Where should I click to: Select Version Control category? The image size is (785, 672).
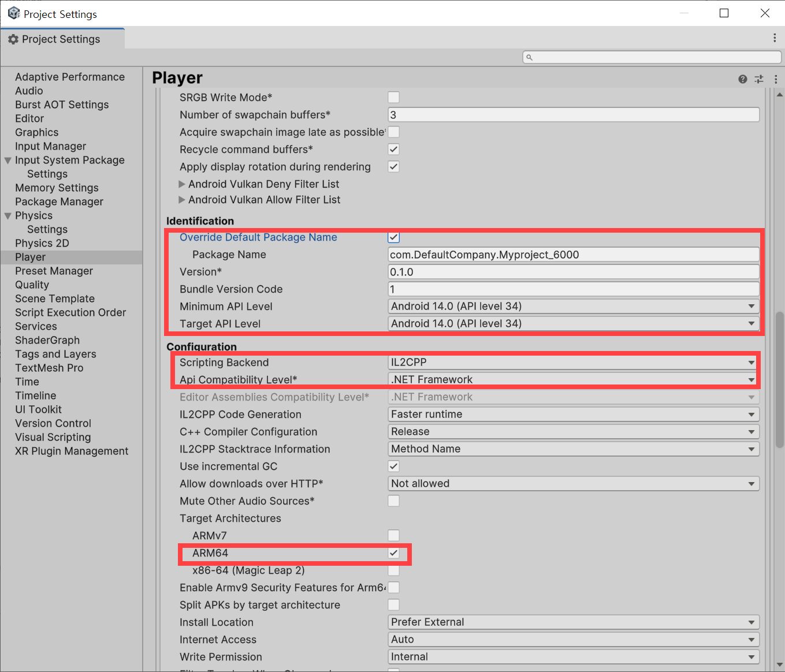click(53, 424)
